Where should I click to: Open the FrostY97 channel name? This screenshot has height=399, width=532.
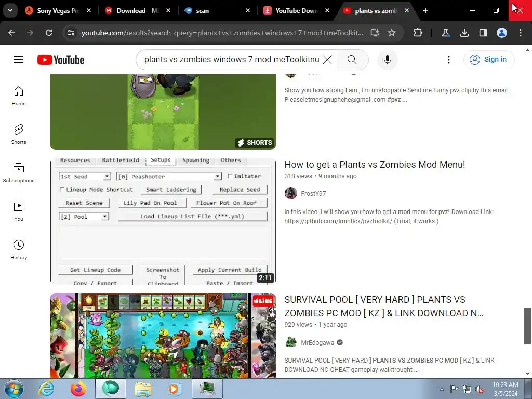point(313,194)
